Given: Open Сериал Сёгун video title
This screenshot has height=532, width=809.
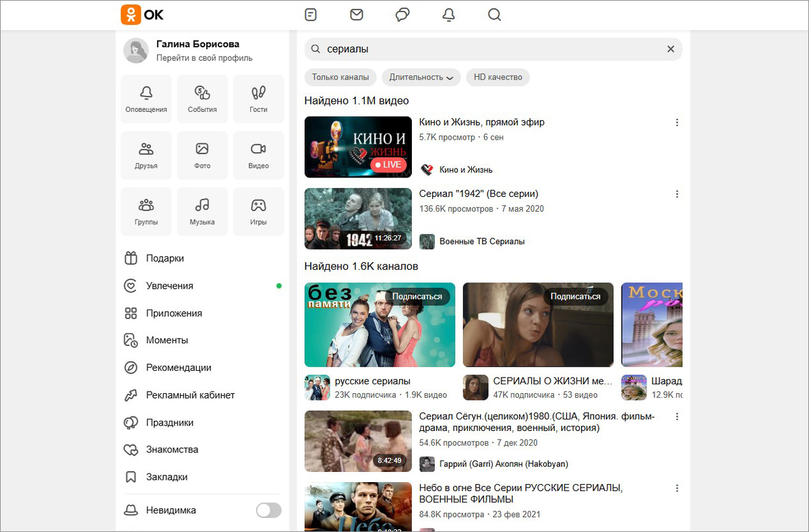Looking at the screenshot, I should point(537,422).
